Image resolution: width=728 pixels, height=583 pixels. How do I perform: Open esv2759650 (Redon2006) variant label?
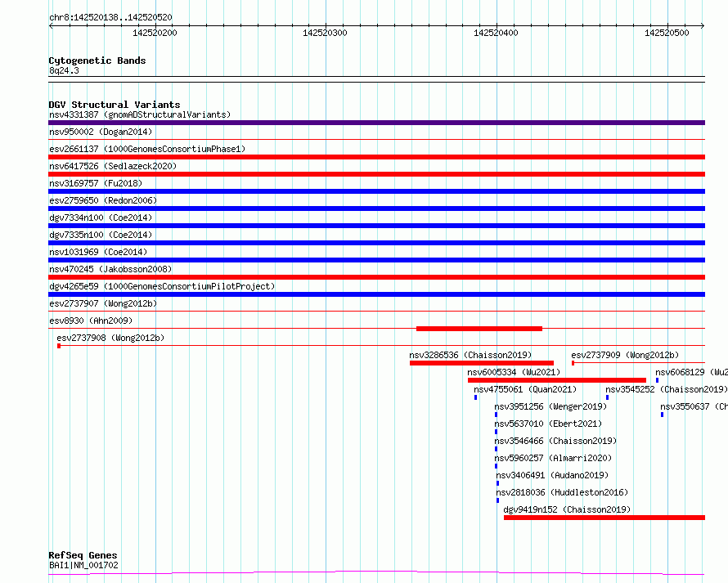click(x=103, y=200)
